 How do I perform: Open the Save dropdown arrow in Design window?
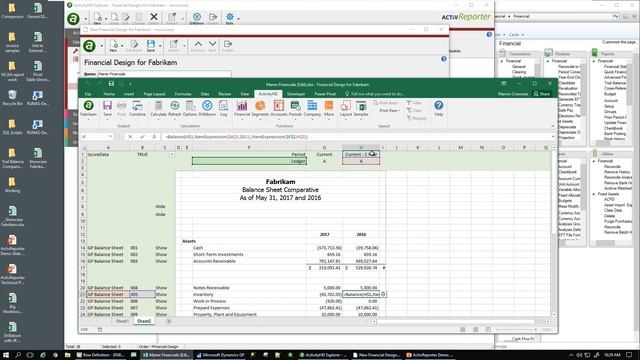(x=160, y=46)
